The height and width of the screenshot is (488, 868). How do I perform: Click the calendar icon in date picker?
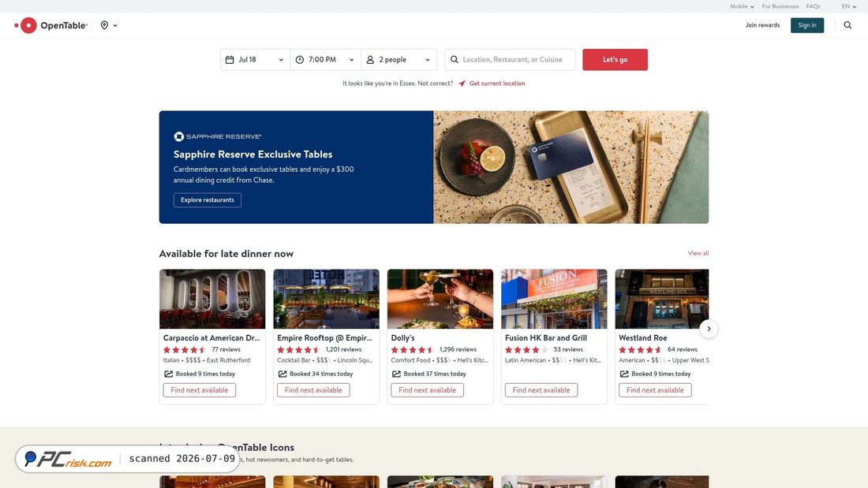click(x=230, y=60)
